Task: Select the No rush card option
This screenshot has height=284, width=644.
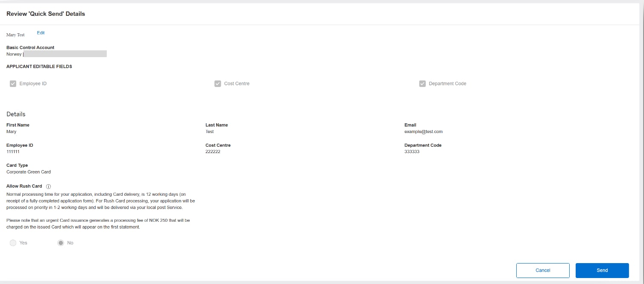Action: [61, 243]
